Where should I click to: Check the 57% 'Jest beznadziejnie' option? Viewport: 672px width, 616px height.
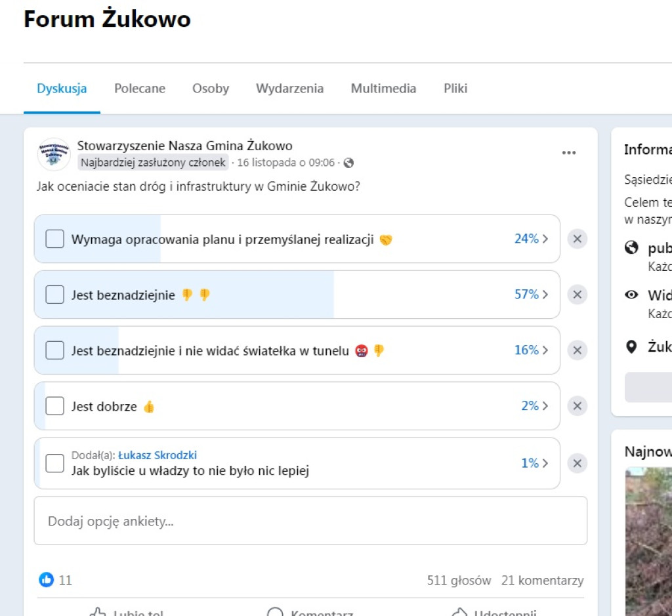[55, 295]
